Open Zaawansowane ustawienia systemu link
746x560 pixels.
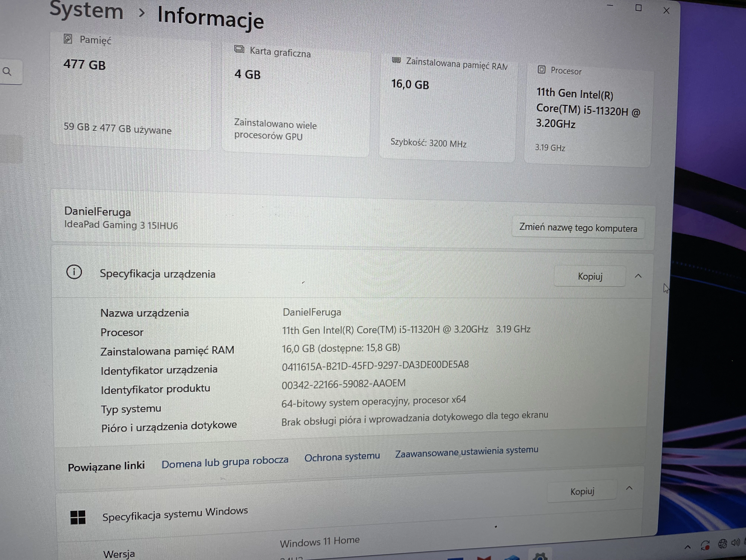click(467, 451)
